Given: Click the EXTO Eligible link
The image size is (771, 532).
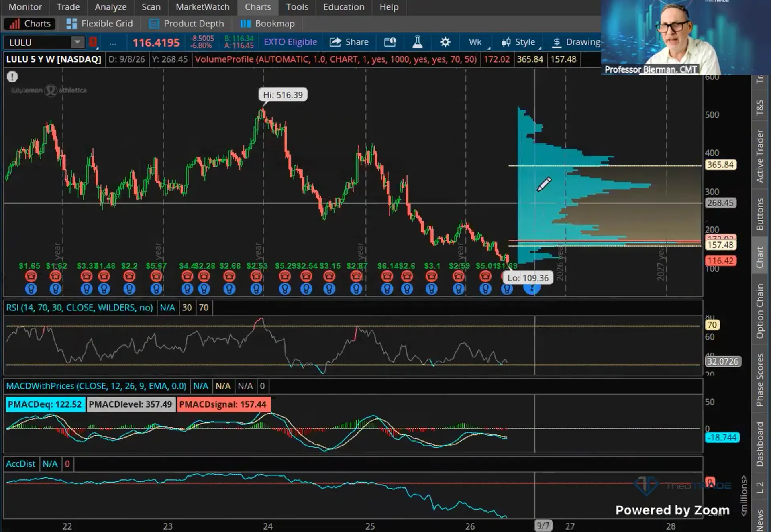Looking at the screenshot, I should (290, 42).
